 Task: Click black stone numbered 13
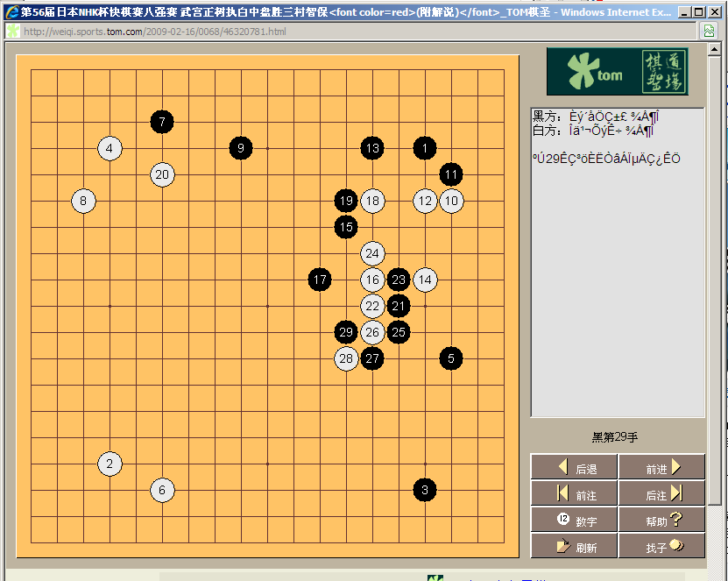click(x=372, y=148)
